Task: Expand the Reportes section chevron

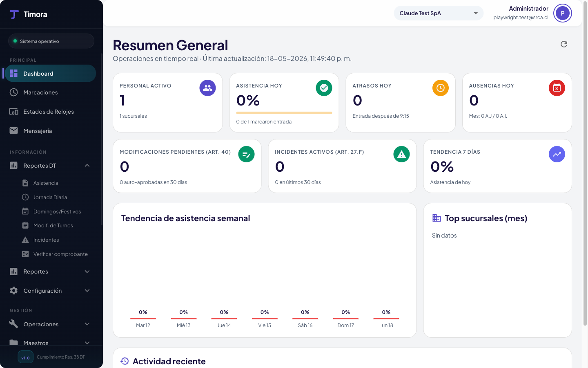Action: 87,272
